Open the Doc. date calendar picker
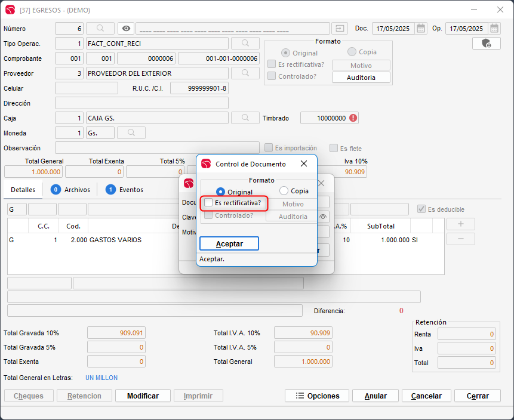514x420 pixels. click(x=421, y=28)
